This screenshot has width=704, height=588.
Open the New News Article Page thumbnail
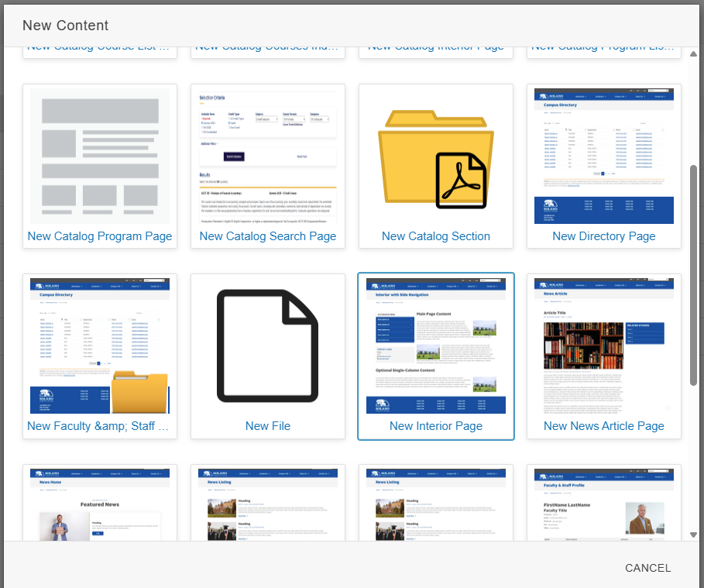pyautogui.click(x=604, y=346)
